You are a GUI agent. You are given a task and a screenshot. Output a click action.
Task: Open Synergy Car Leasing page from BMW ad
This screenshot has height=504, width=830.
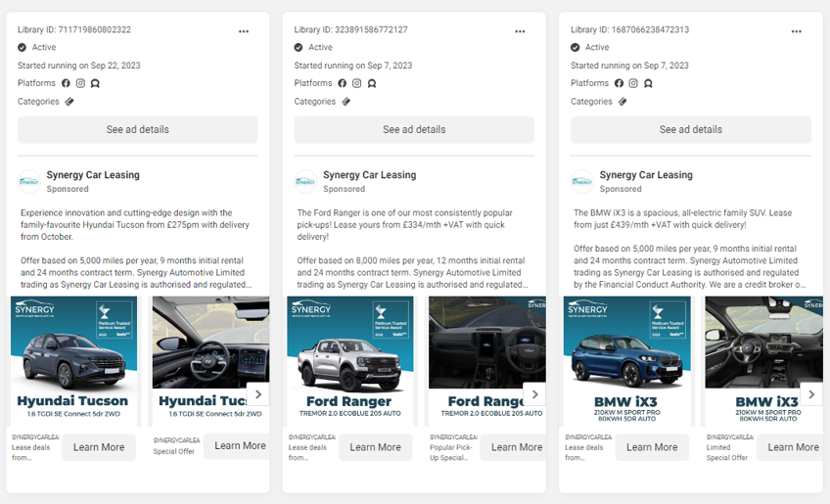tap(646, 175)
